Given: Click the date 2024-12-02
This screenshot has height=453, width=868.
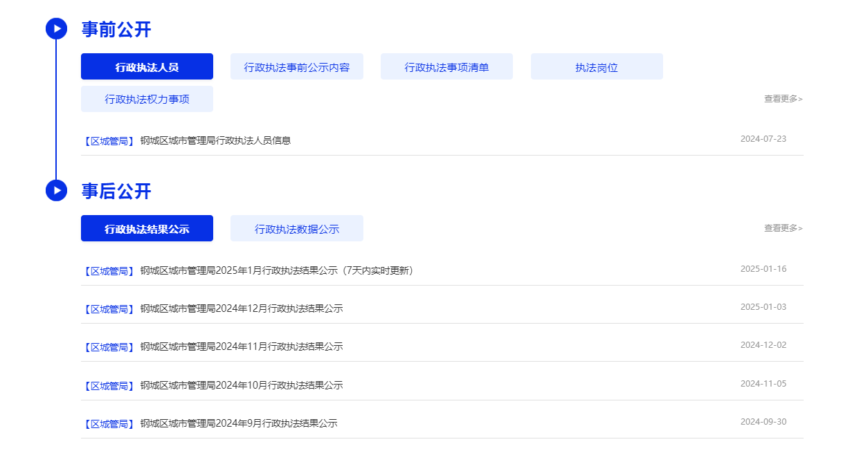Looking at the screenshot, I should coord(763,345).
